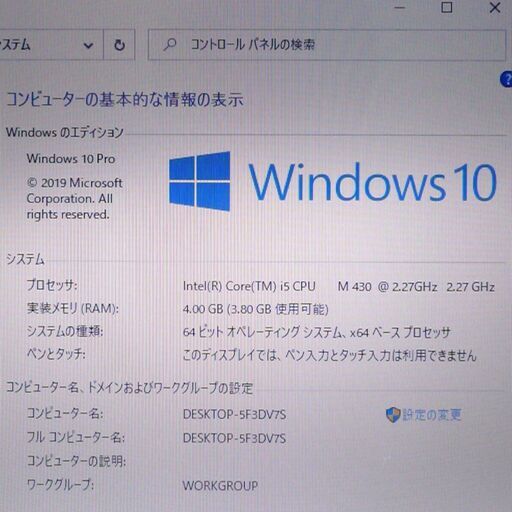This screenshot has width=512, height=512.
Task: Click the Windows 10 wordmark text
Action: pyautogui.click(x=373, y=182)
